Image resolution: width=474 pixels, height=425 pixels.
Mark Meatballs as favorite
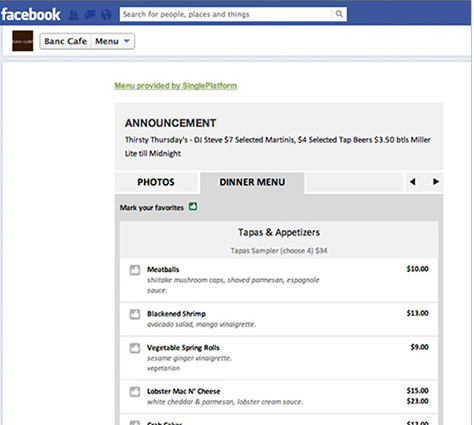[135, 270]
